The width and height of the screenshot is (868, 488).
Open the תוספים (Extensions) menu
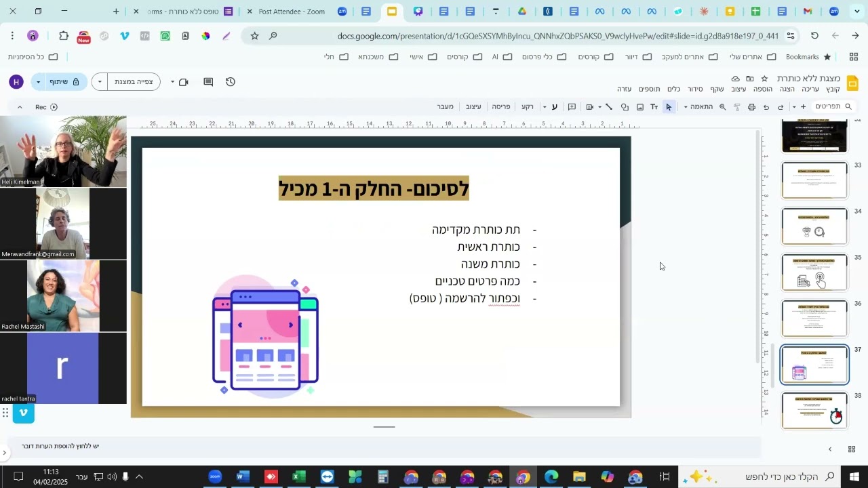pos(650,89)
